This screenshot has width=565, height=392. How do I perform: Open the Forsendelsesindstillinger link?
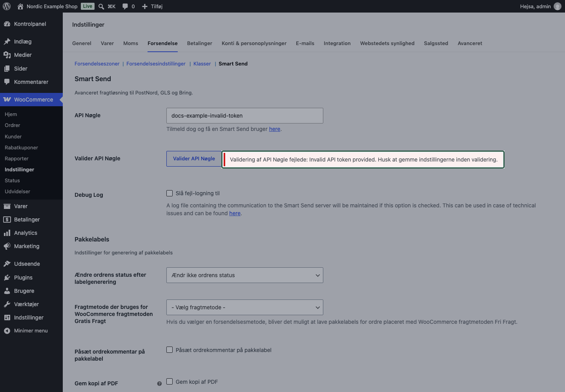click(x=156, y=64)
